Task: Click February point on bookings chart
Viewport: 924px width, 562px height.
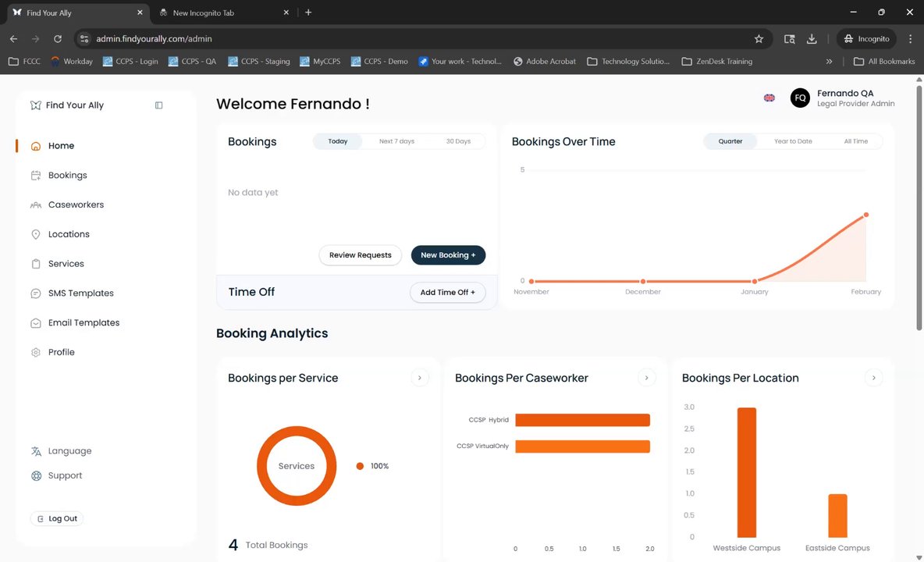Action: click(x=865, y=215)
